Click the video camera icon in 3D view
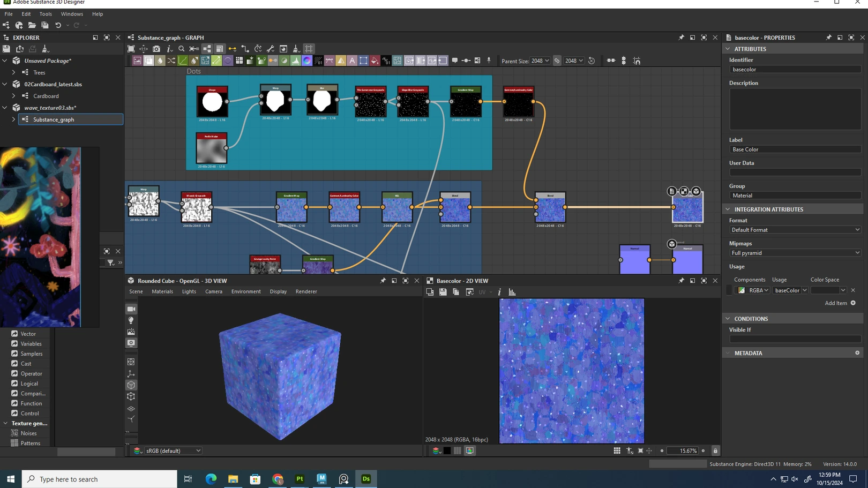This screenshot has height=488, width=868. 131,309
